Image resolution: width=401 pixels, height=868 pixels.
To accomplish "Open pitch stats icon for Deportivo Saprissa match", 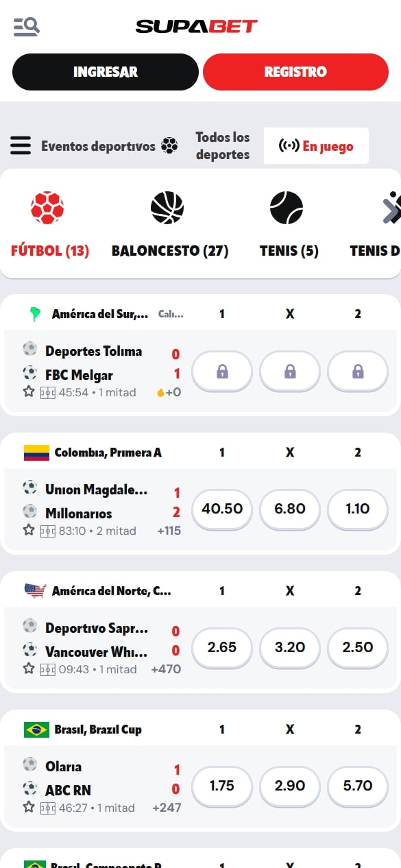I will click(x=48, y=669).
